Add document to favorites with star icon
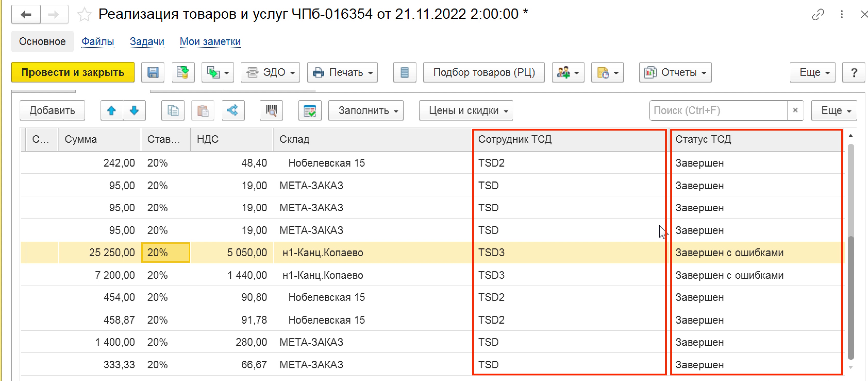 [x=84, y=15]
